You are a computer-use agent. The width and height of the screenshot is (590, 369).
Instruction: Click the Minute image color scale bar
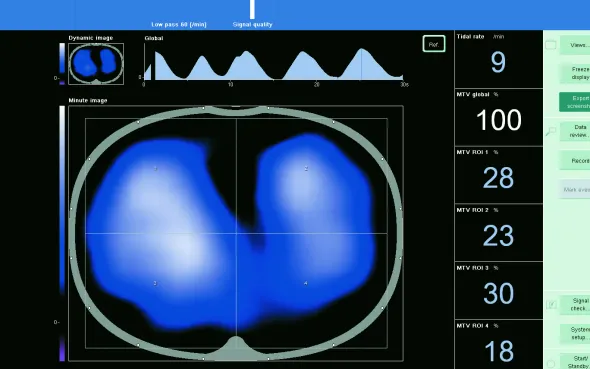coord(62,233)
